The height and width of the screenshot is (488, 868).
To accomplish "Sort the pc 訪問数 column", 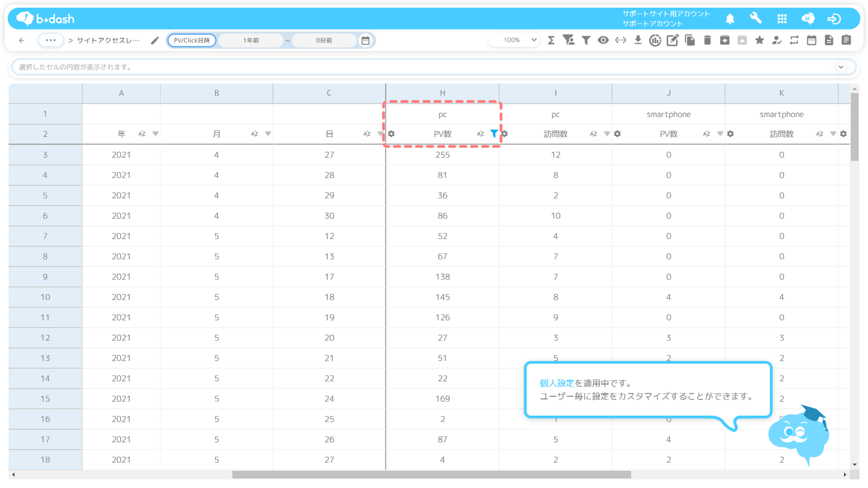I will [x=593, y=134].
